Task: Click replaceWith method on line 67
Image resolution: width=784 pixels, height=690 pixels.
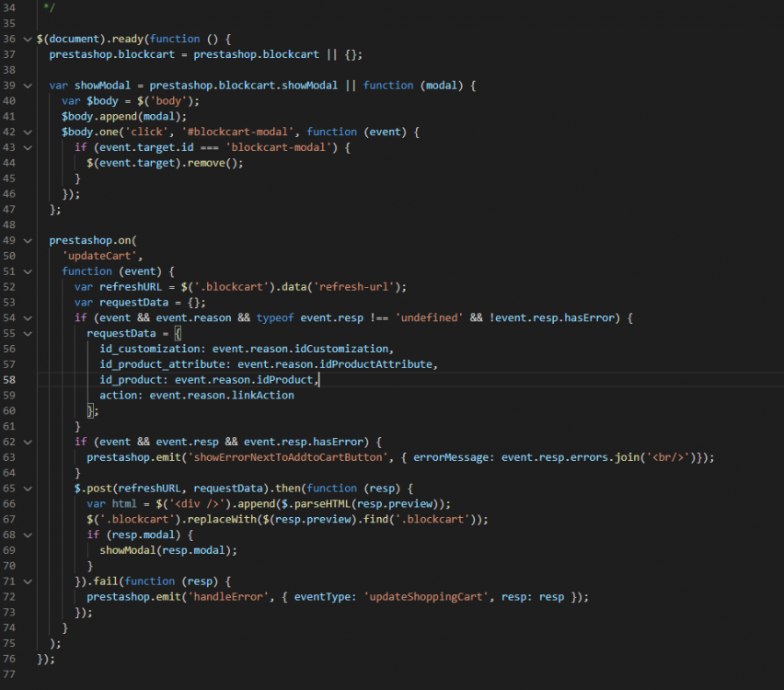Action: tap(222, 520)
